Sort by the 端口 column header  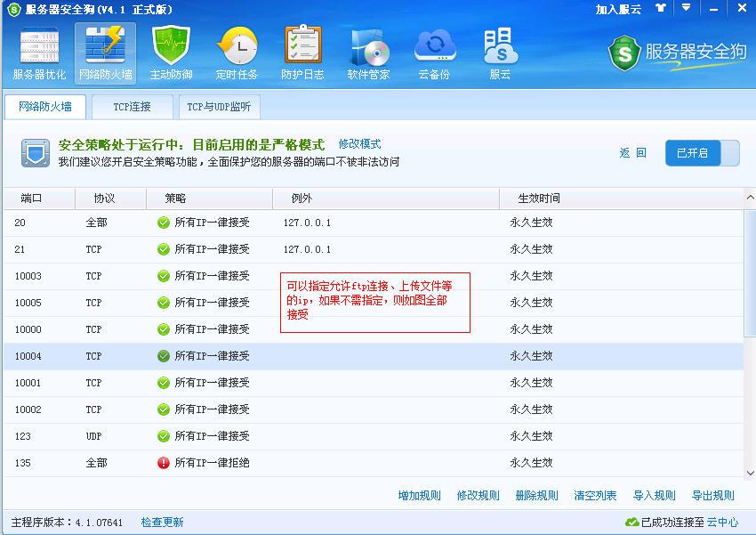[x=39, y=199]
